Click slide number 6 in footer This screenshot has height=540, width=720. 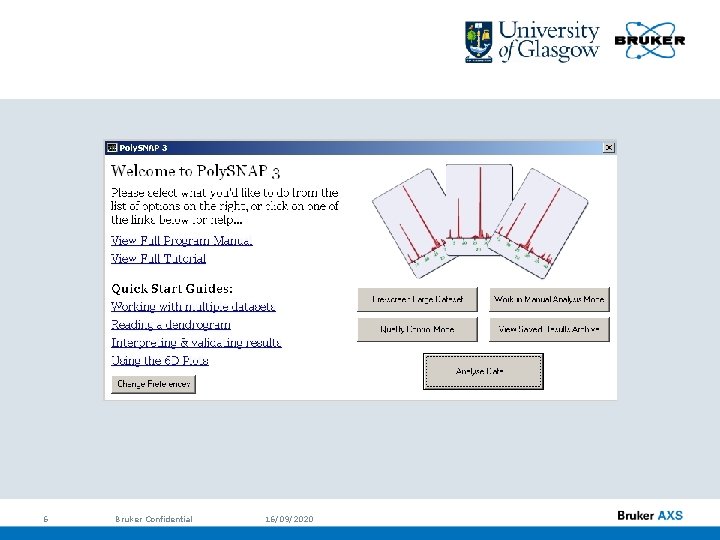pos(45,519)
